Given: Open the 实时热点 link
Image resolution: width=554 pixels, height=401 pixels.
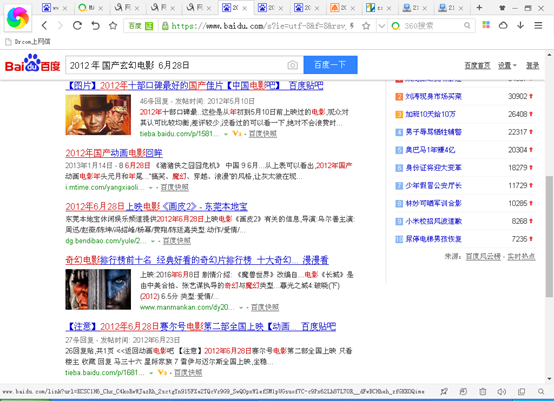Looking at the screenshot, I should click(521, 257).
